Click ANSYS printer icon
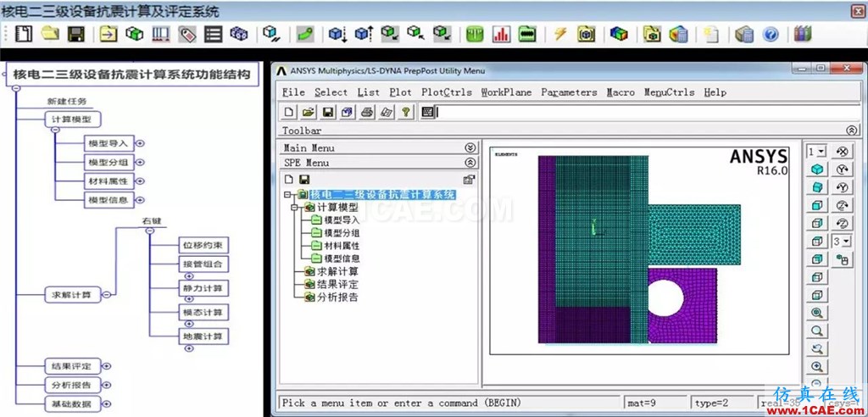Image resolution: width=868 pixels, height=417 pixels. 367,113
